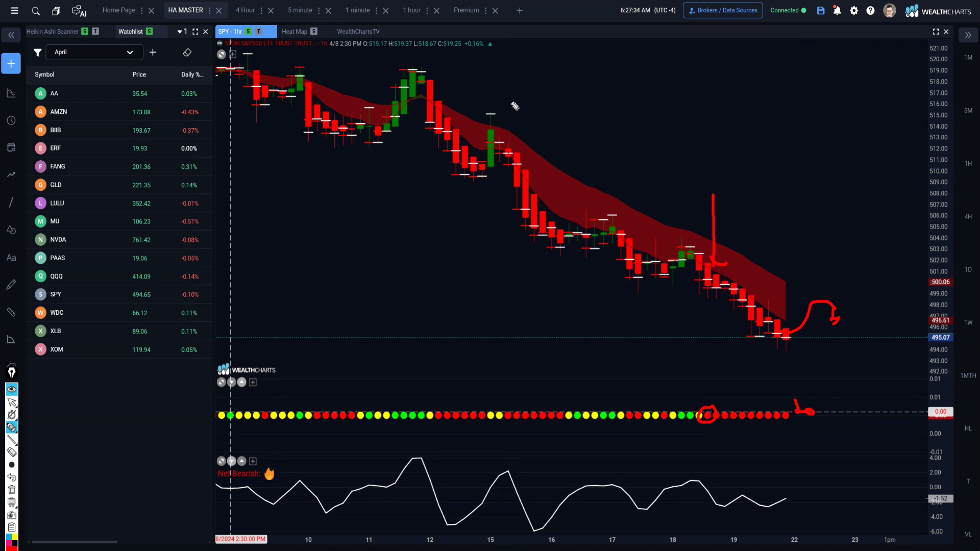Choose the black dot brush size
Image resolution: width=980 pixels, height=551 pixels.
point(11,465)
